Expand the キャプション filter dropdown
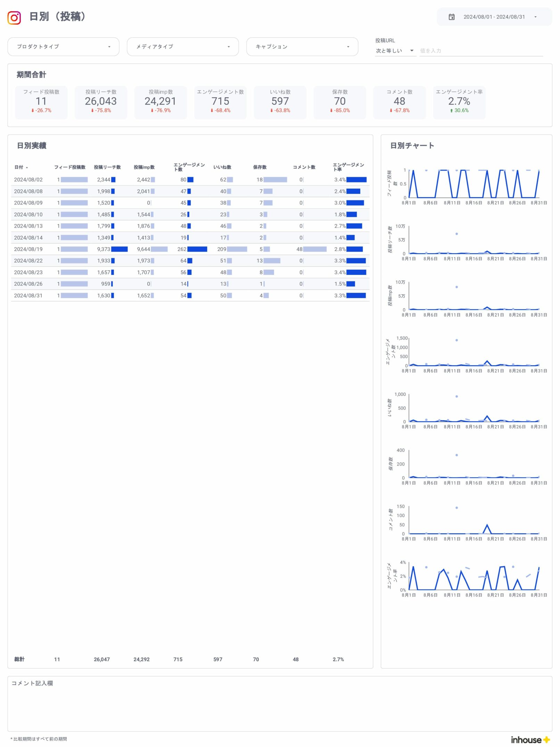This screenshot has height=747, width=560. point(302,47)
